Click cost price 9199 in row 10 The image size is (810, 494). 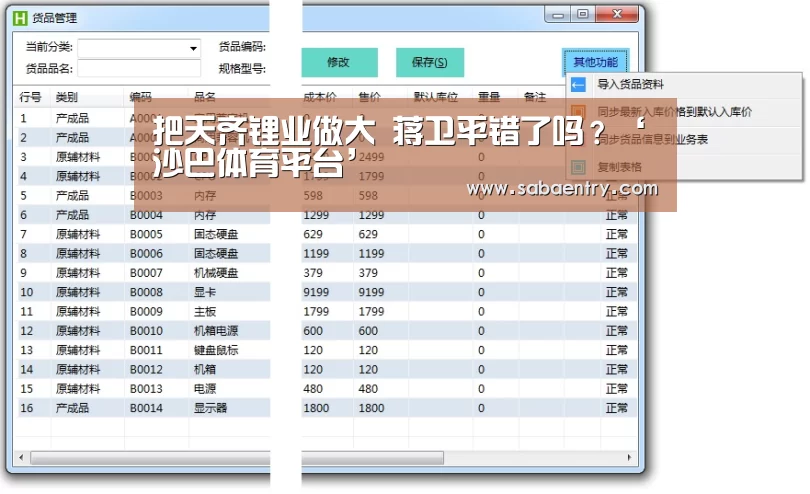point(316,292)
